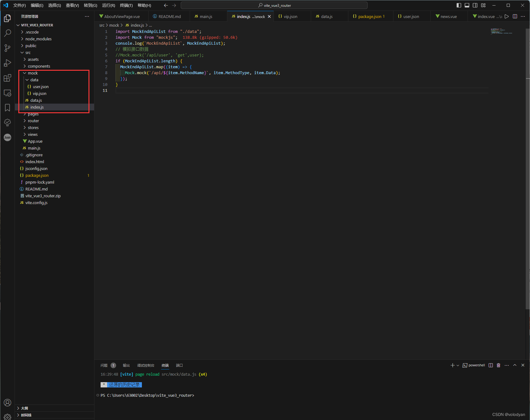Image resolution: width=530 pixels, height=420 pixels.
Task: Open the terminal profile dropdown arrow
Action: (457, 365)
